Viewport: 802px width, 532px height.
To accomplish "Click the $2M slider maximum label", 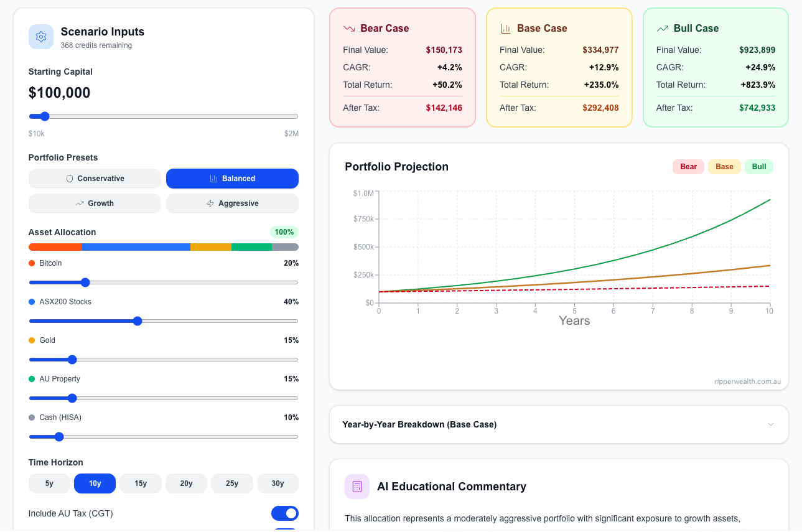I will (x=292, y=134).
